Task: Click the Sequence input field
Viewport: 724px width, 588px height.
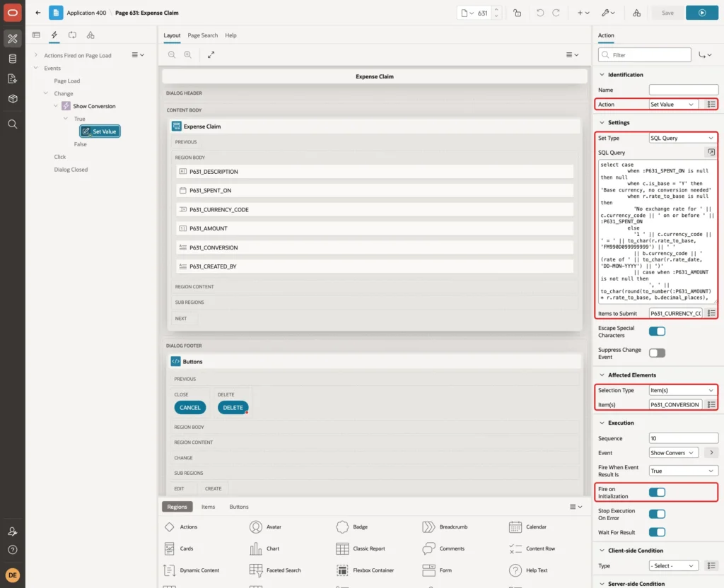Action: [x=684, y=438]
